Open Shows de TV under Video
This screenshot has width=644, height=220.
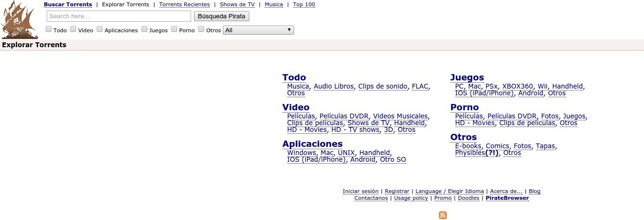coord(369,123)
